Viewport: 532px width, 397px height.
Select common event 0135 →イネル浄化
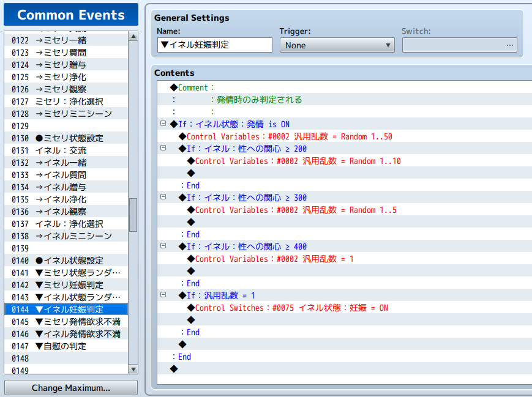click(66, 199)
